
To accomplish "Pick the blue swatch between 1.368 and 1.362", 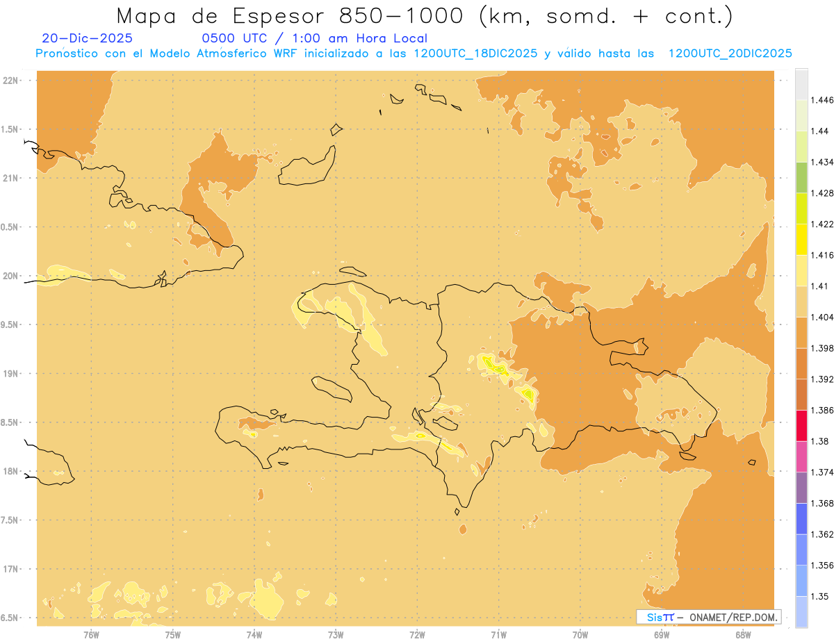I will 801,519.
